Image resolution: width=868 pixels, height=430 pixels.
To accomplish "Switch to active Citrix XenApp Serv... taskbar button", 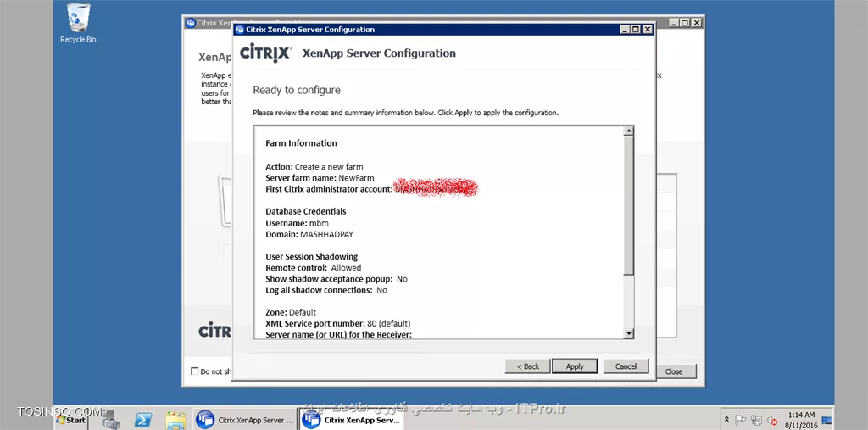I will pos(352,420).
